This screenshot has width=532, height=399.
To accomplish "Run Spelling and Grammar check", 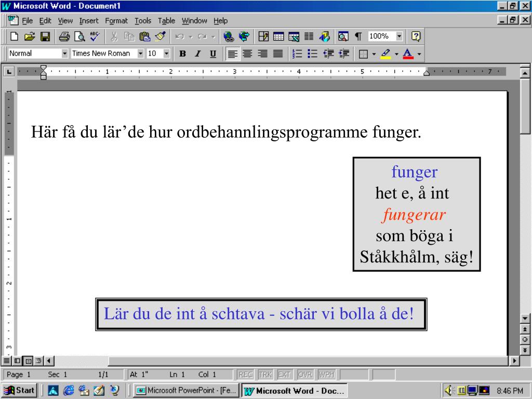I will tap(95, 36).
